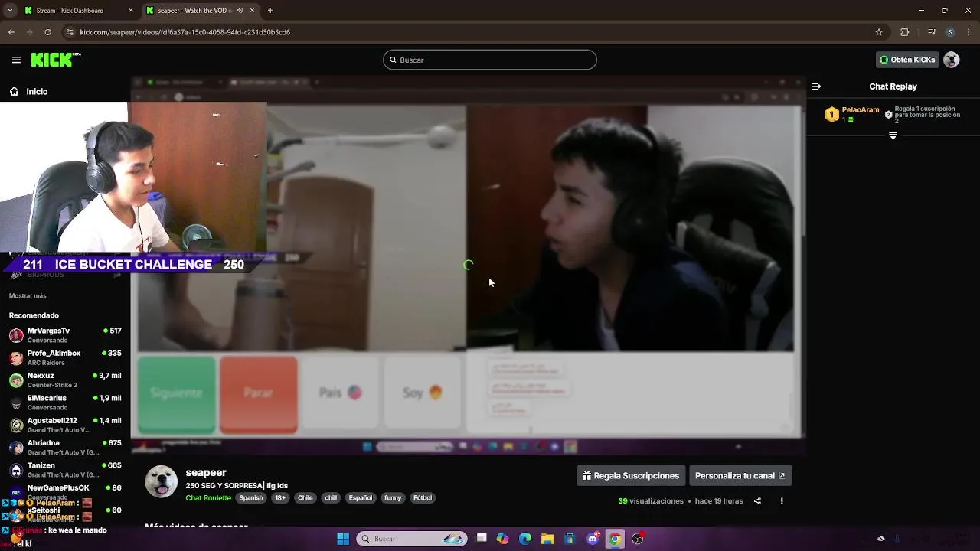
Task: Open NewGamePlusOK recommended channel
Action: click(x=65, y=492)
